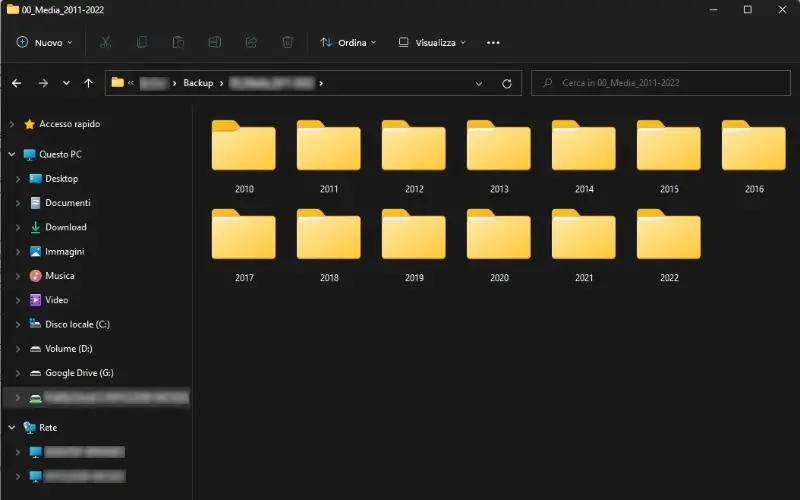Expand the Desktop tree node
800x500 pixels.
pyautogui.click(x=18, y=179)
